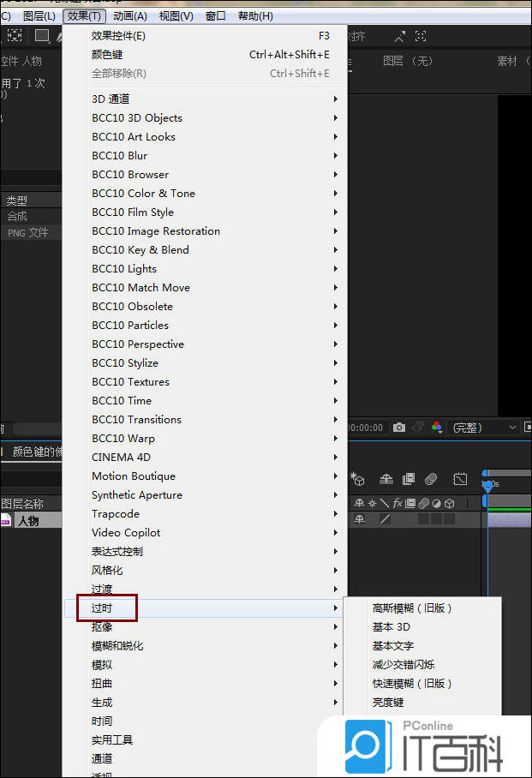Expand the BCC10 Blur submenu
532x778 pixels.
click(x=206, y=155)
